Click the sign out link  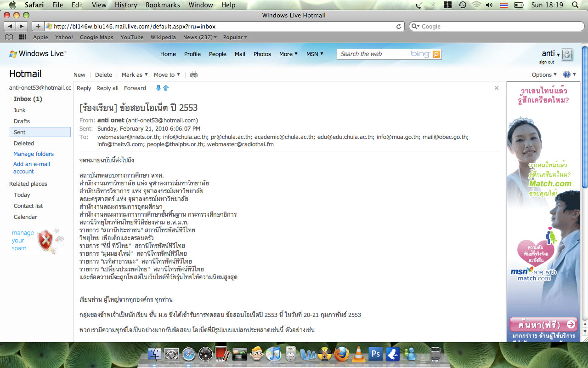(x=547, y=62)
